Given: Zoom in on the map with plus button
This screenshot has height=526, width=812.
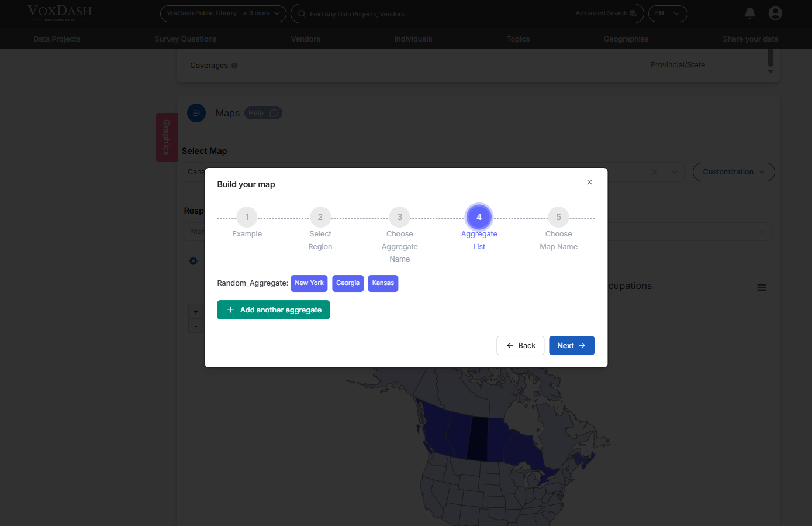Looking at the screenshot, I should point(195,311).
